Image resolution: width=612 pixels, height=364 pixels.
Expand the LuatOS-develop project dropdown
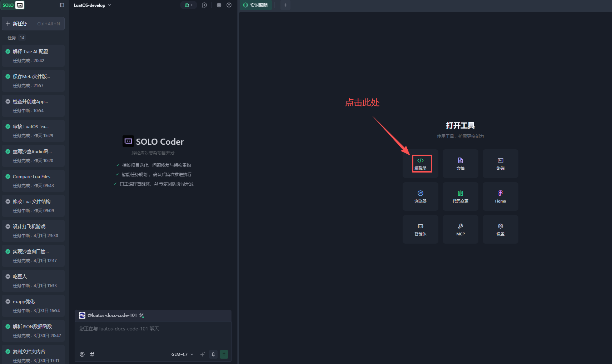[x=93, y=5]
